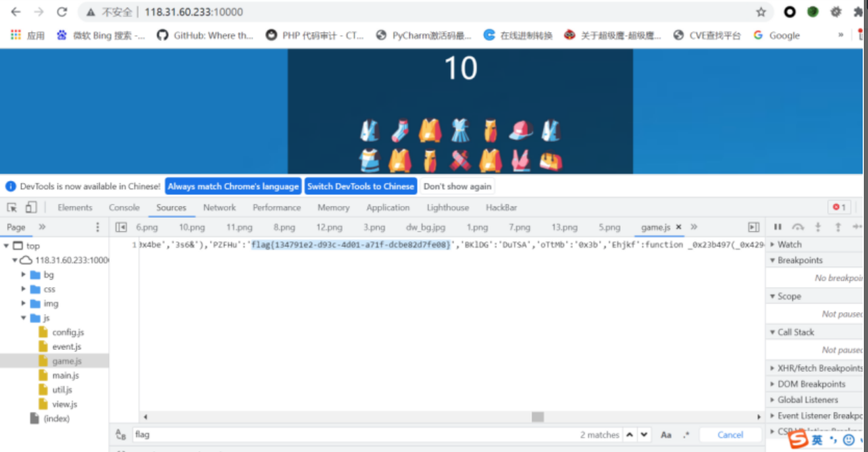868x452 pixels.
Task: Select the inspect element tool icon
Action: 12,207
